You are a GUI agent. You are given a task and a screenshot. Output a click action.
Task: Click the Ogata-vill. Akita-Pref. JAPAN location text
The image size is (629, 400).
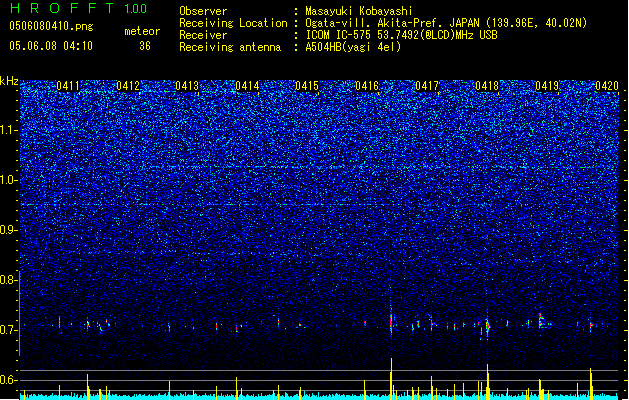[x=446, y=23]
